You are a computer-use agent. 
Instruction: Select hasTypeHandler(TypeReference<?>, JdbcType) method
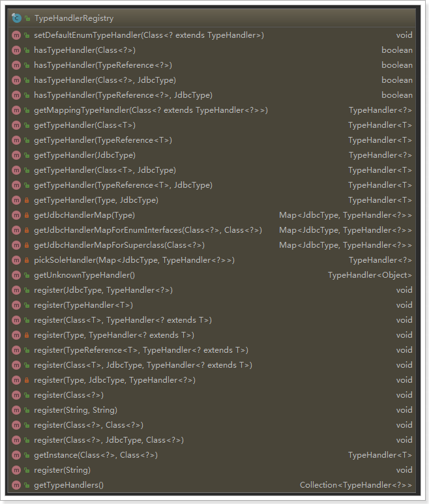[123, 95]
